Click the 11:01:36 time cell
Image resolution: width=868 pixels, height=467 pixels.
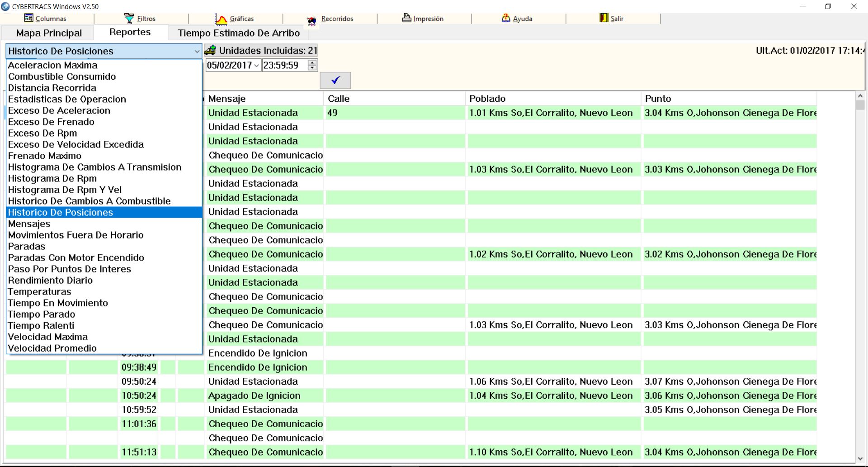(x=139, y=424)
